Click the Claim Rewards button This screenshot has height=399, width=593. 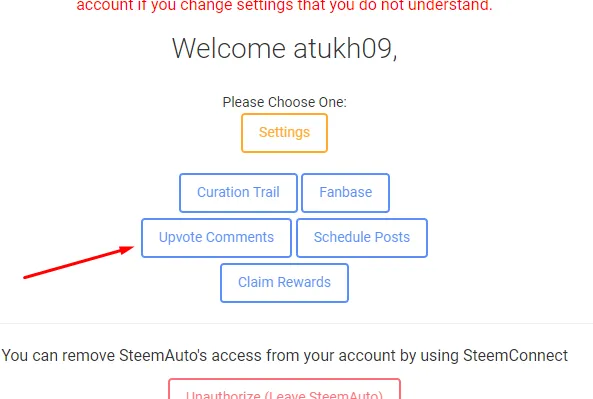pos(284,283)
